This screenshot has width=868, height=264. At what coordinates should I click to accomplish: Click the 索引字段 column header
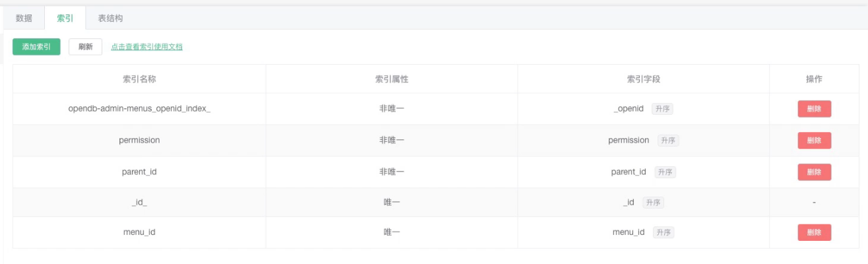pos(643,79)
